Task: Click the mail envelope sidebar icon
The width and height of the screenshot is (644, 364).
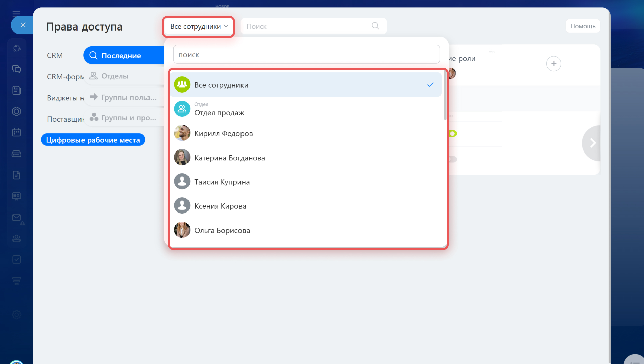Action: (x=16, y=218)
